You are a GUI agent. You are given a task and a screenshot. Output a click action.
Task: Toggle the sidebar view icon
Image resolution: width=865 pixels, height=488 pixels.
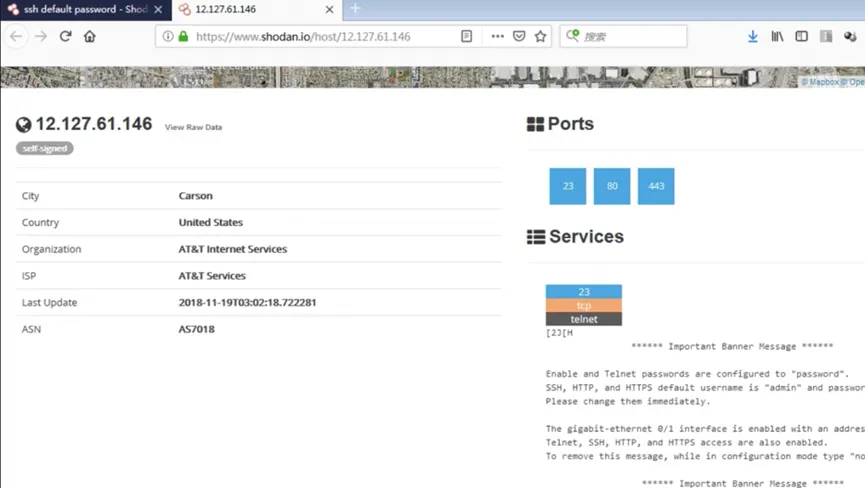pyautogui.click(x=802, y=36)
